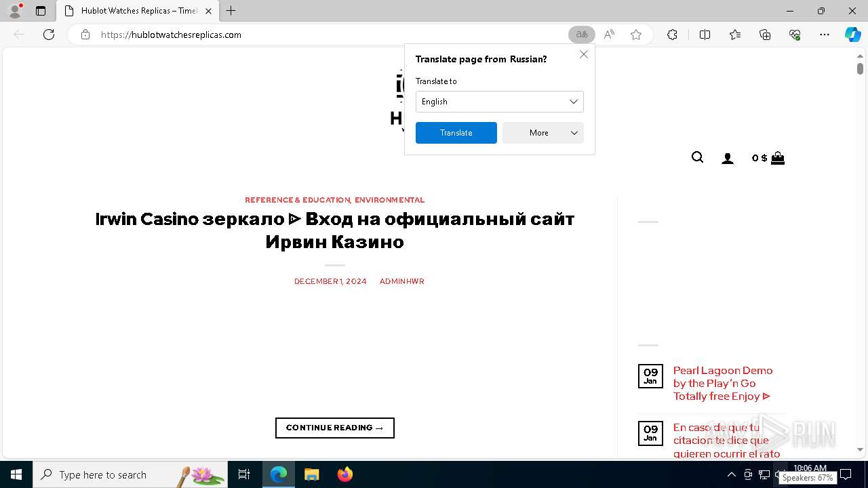Image resolution: width=868 pixels, height=488 pixels.
Task: Expand the More options dropdown
Action: pos(543,133)
